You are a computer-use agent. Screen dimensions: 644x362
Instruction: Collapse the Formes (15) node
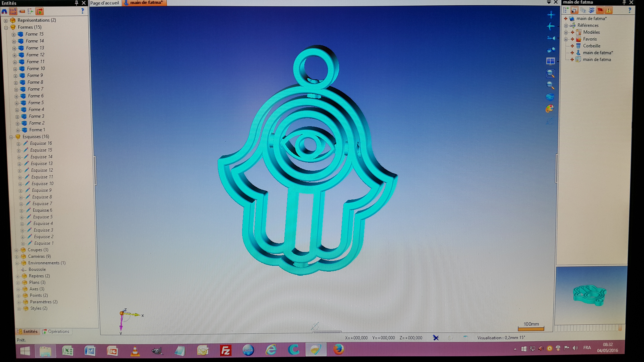tap(6, 28)
